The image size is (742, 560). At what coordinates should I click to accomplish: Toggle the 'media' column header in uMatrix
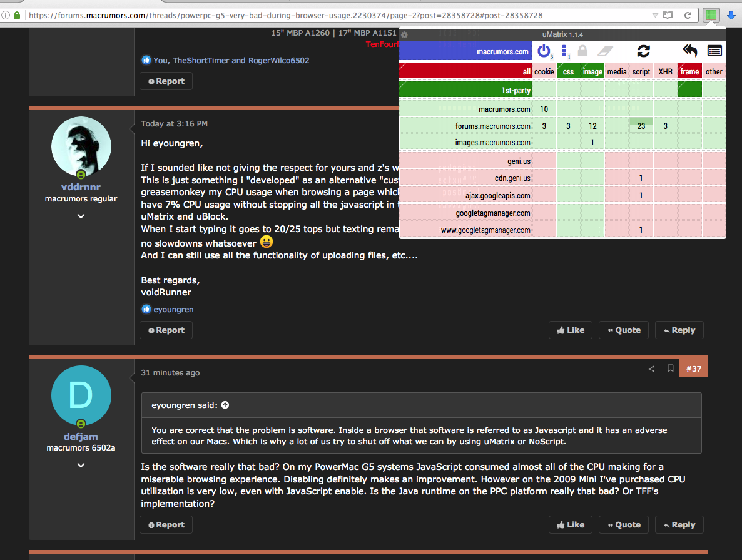pyautogui.click(x=617, y=71)
